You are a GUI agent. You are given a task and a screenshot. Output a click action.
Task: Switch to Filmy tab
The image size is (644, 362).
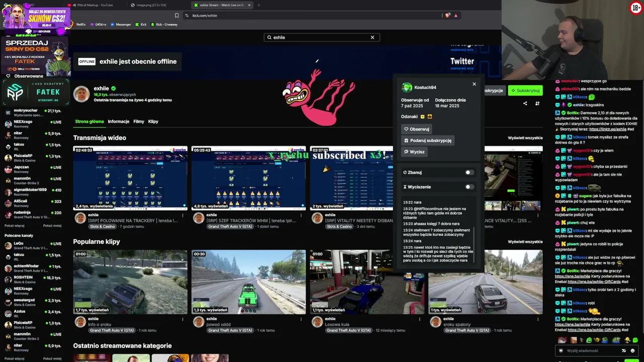[138, 122]
